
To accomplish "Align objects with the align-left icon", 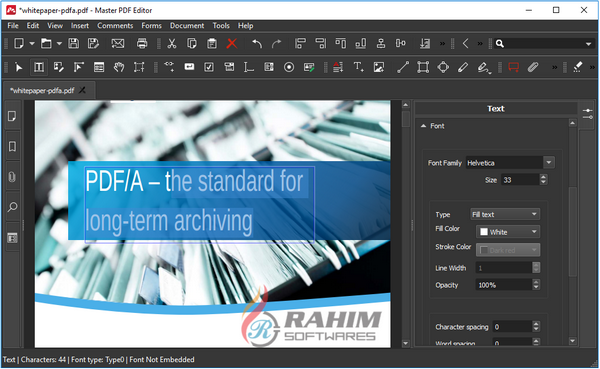I will tap(300, 43).
